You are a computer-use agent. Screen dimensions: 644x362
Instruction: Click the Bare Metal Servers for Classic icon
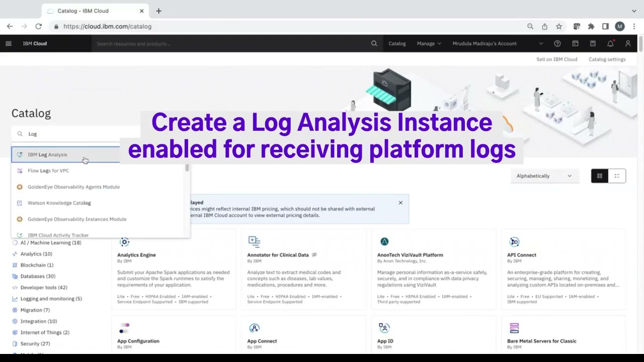(514, 328)
